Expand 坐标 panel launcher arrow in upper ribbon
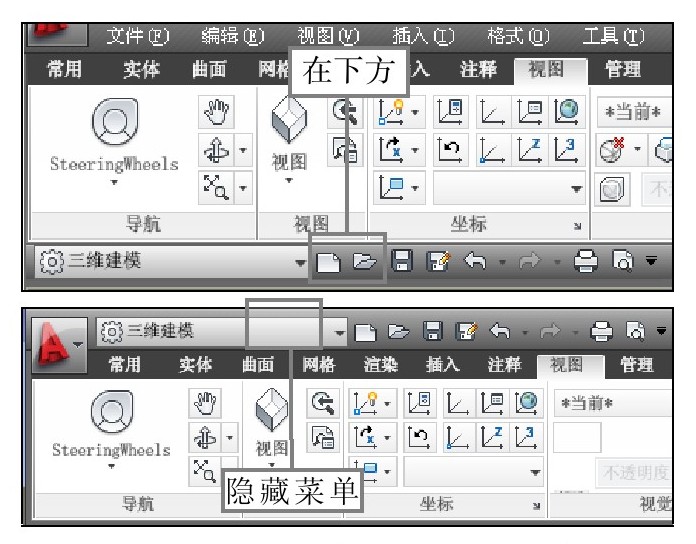696x544 pixels. click(x=577, y=226)
